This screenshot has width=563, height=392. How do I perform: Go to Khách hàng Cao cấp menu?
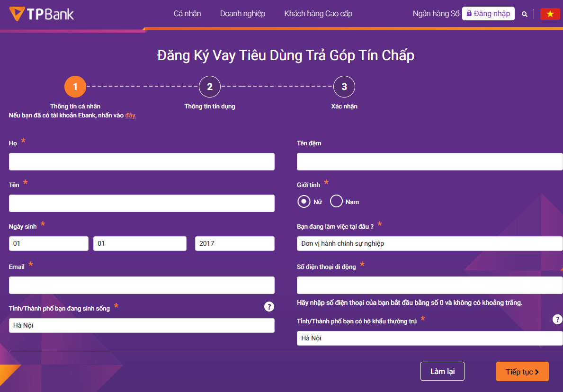[318, 14]
